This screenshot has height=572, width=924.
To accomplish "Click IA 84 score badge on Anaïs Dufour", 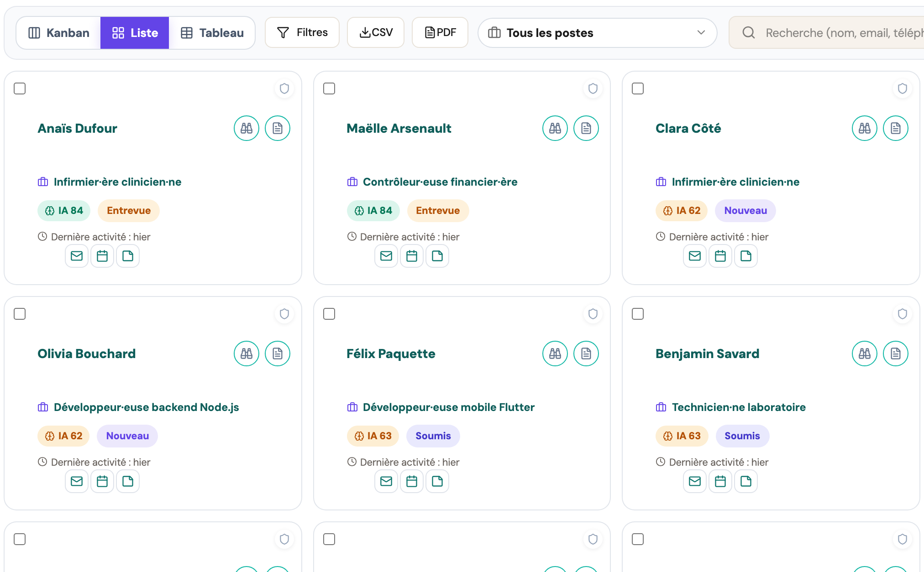I will point(64,211).
